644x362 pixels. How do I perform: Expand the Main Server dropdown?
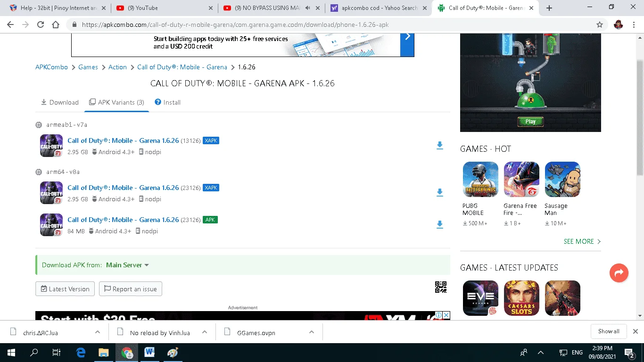(127, 265)
